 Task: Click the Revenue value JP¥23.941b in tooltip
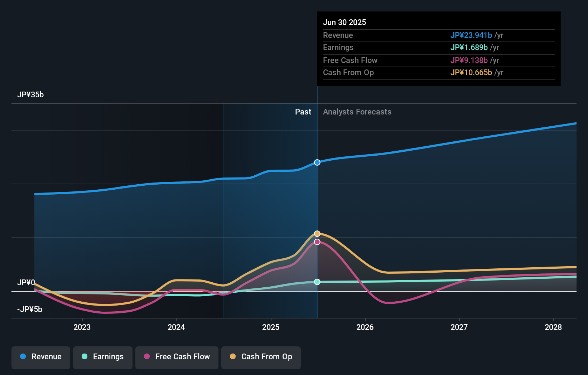pos(471,35)
